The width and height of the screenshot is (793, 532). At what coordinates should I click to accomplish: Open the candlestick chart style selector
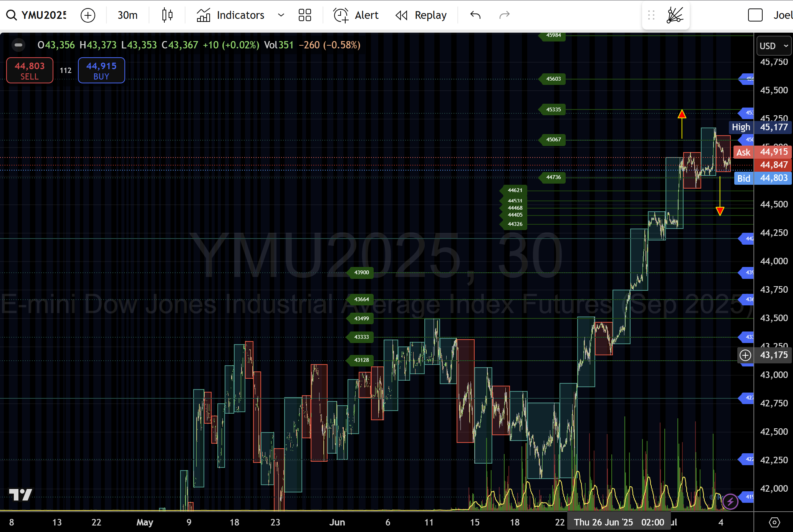(x=167, y=15)
